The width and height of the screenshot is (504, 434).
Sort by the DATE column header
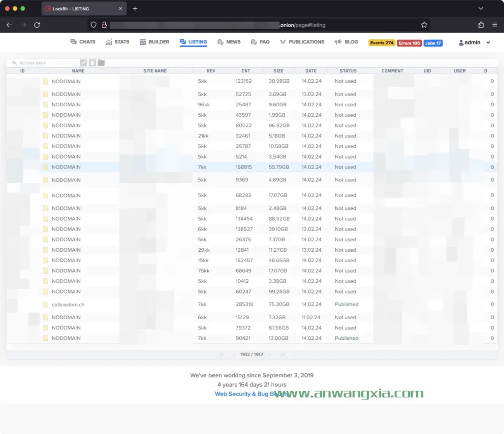coord(311,71)
